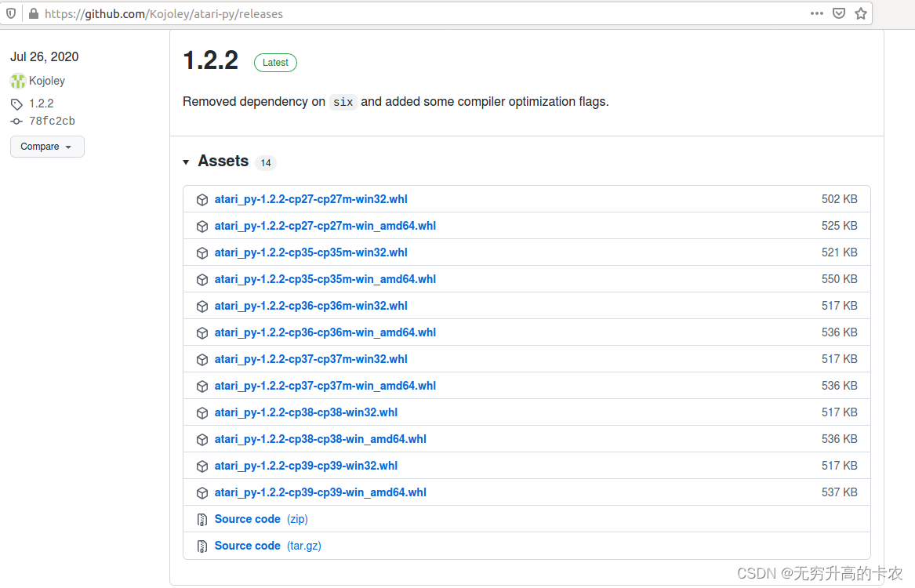The image size is (915, 588).
Task: Download atari_py-1.2.2-cp39-cp39-win_amd64.whl
Action: (x=321, y=492)
